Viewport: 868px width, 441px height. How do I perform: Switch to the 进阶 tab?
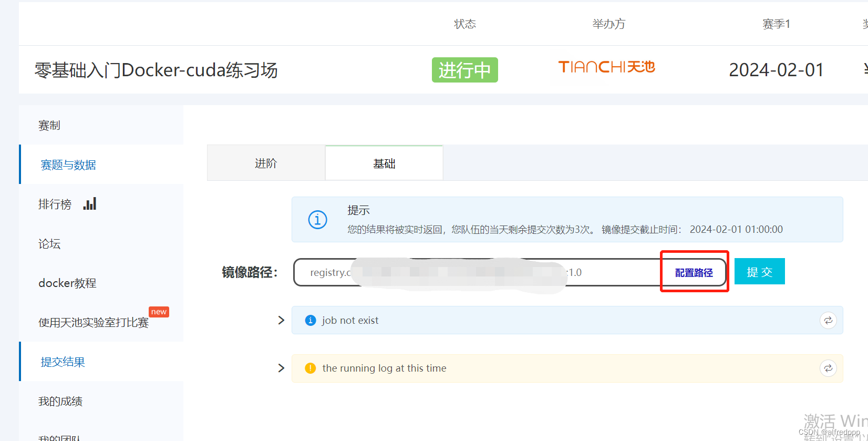click(x=266, y=163)
